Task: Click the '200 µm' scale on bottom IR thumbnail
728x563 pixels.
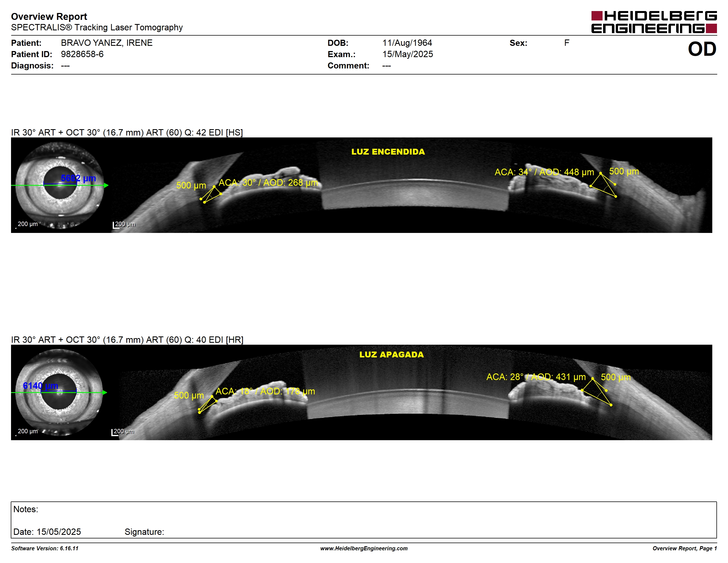Action: click(x=27, y=431)
